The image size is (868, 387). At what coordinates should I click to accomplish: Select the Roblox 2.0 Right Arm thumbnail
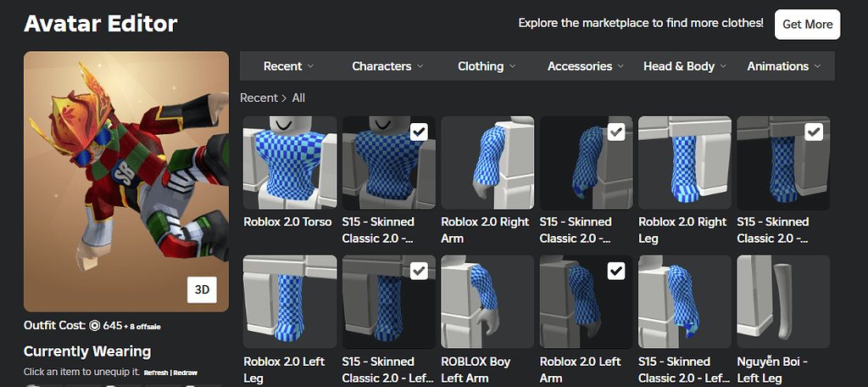point(487,162)
